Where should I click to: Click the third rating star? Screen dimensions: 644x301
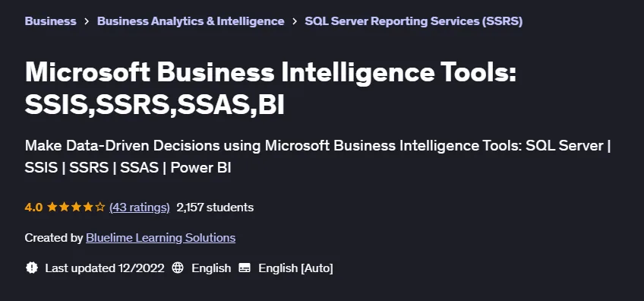[76, 207]
